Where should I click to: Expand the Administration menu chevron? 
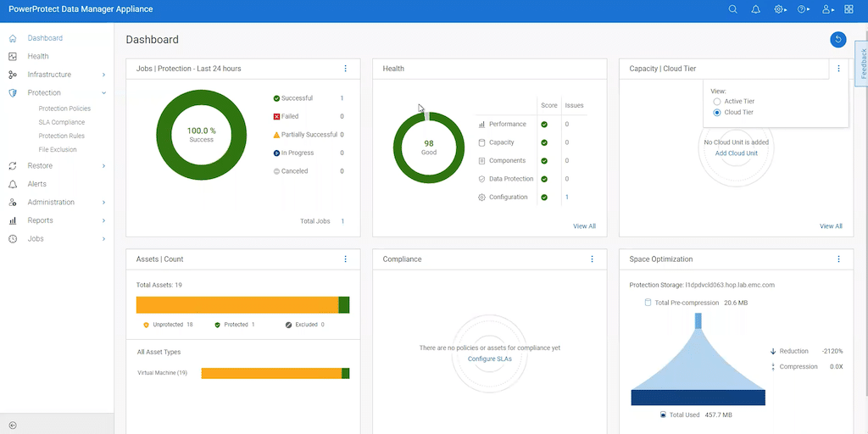click(103, 202)
